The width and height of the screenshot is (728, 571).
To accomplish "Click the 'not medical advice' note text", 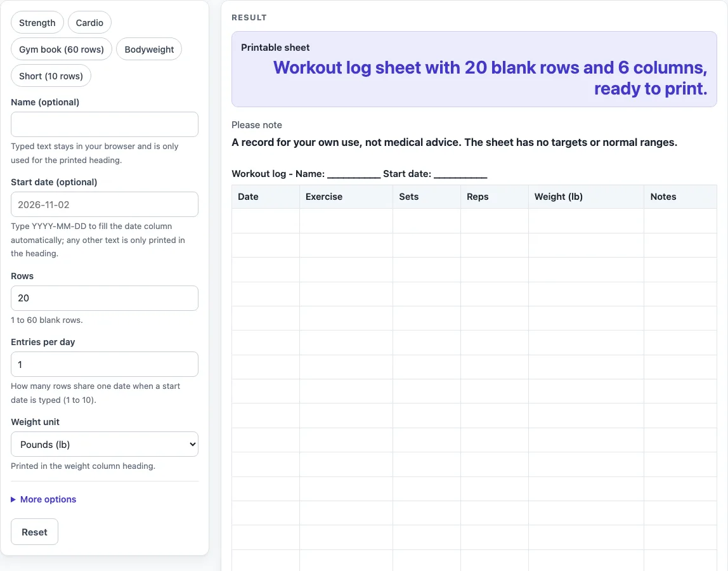I will (x=455, y=142).
